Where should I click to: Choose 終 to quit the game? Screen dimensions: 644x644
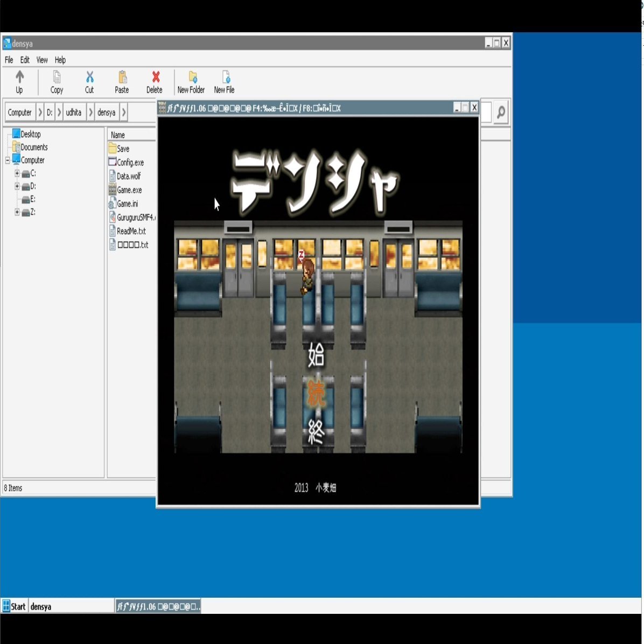point(316,432)
